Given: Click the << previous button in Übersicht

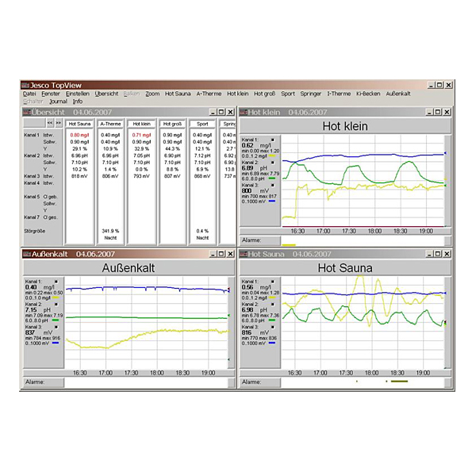Looking at the screenshot, I should click(50, 123).
